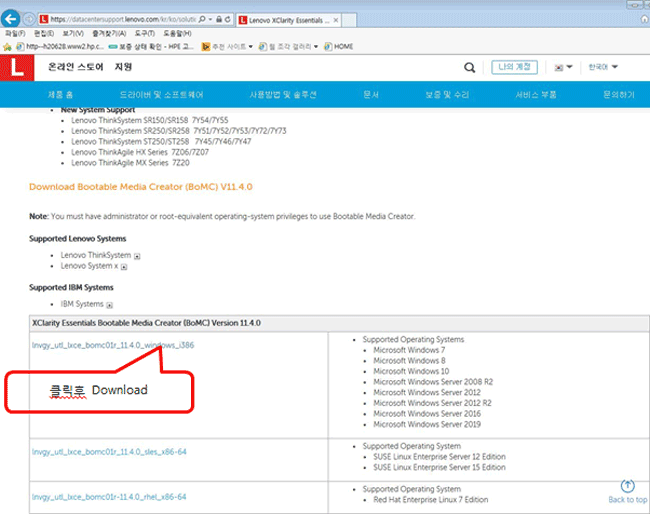650x514 pixels.
Task: Open a new blank browser tab
Action: tap(349, 20)
